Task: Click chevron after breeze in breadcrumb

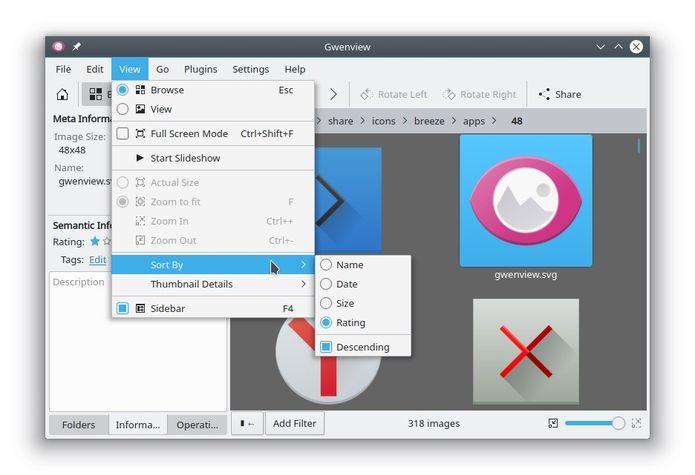Action: [454, 121]
